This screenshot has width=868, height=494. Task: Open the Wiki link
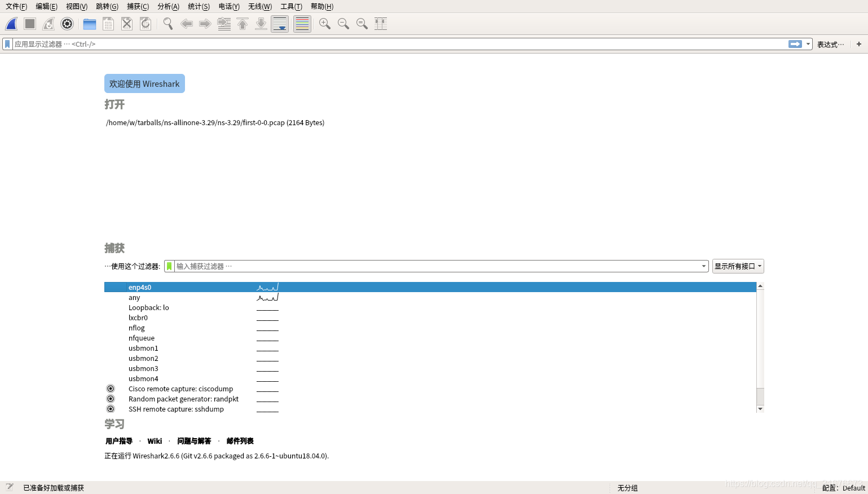pyautogui.click(x=155, y=441)
